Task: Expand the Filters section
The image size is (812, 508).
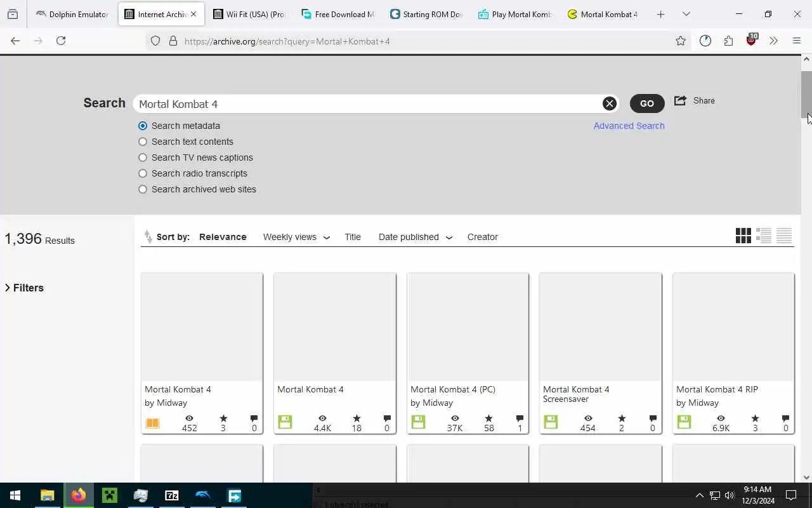Action: click(24, 288)
